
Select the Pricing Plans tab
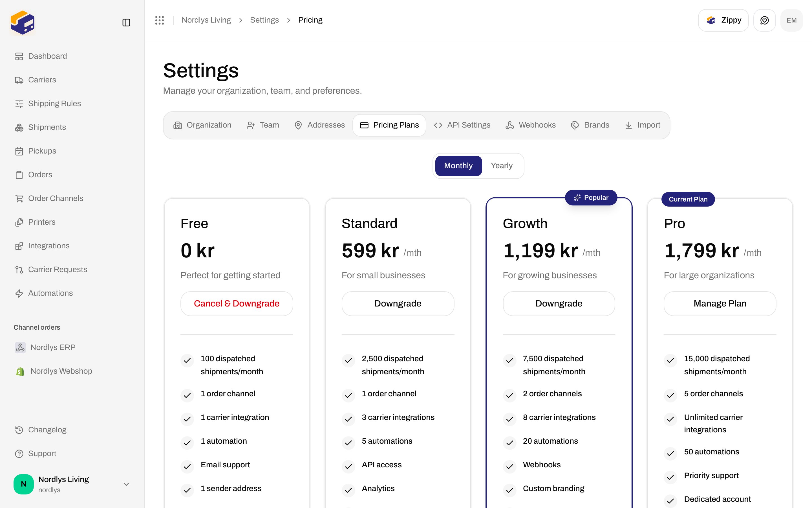coord(389,125)
